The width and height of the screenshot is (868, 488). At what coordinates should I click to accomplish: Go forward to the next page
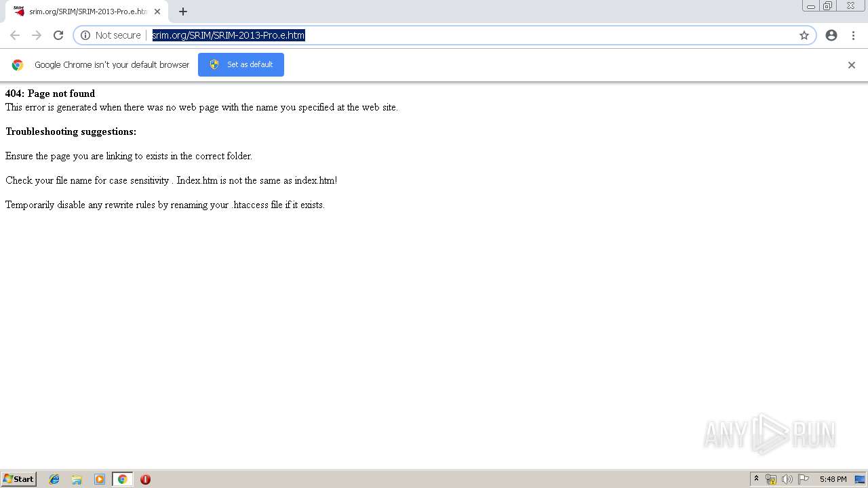(37, 35)
